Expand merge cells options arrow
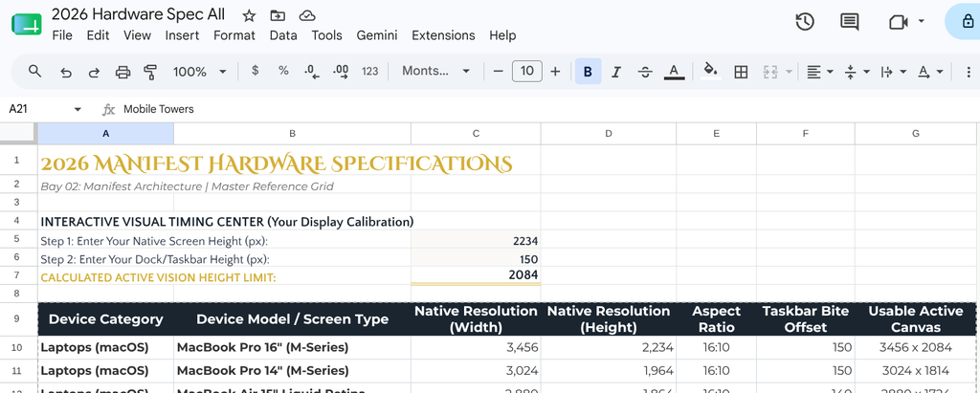This screenshot has height=393, width=980. pyautogui.click(x=789, y=72)
